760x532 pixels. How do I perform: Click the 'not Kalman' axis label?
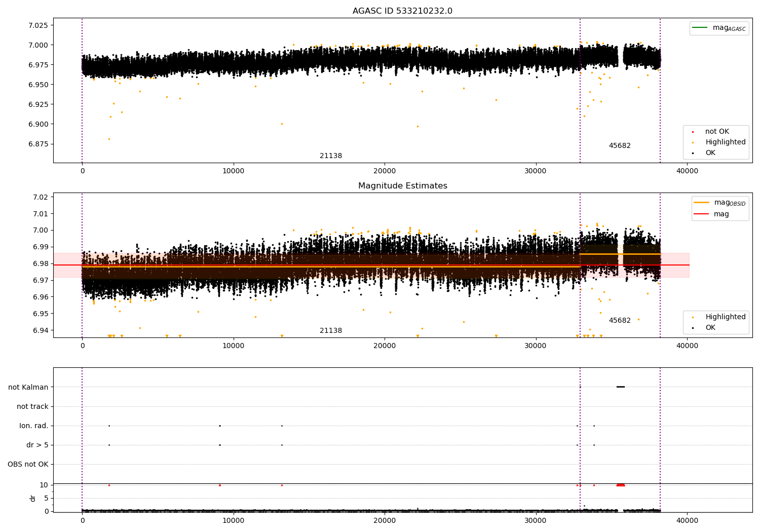click(x=28, y=387)
